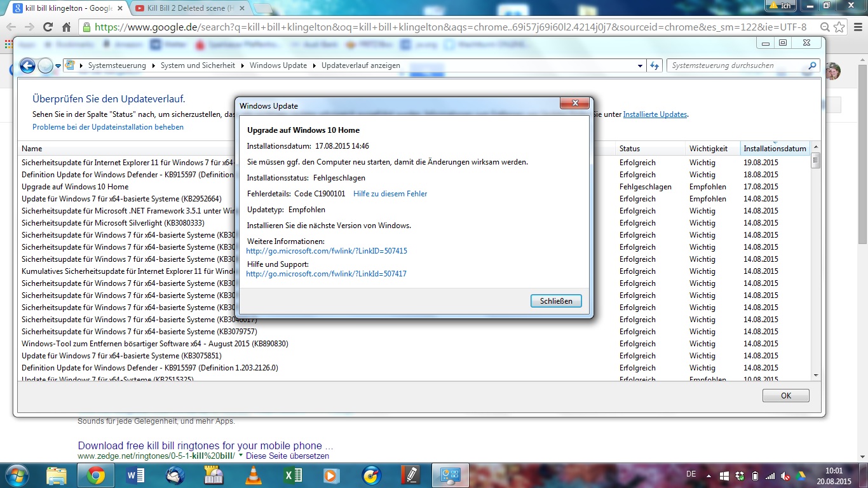868x488 pixels.
Task: Select Update für Windows 7 (KB2952664) row
Action: (413, 199)
